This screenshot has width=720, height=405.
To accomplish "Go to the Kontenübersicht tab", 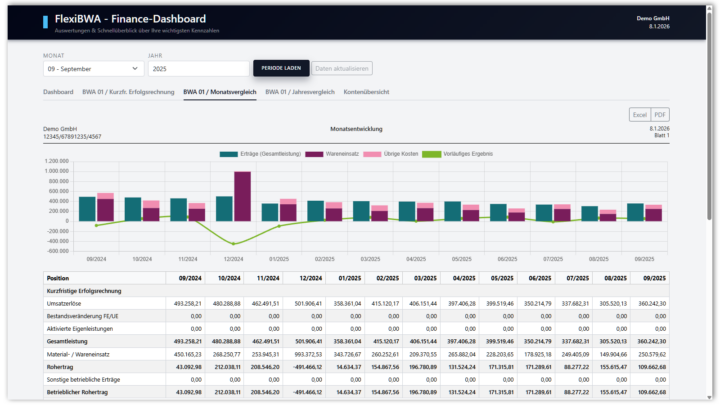I will tap(366, 92).
